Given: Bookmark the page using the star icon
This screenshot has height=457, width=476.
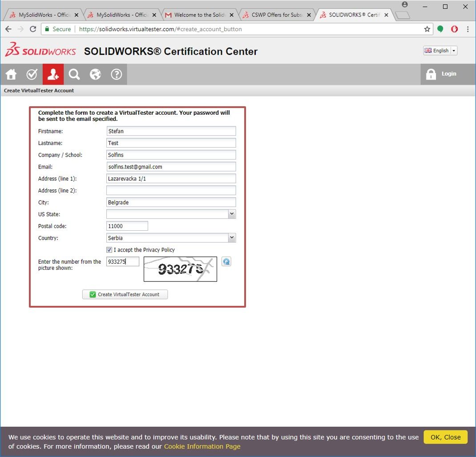Looking at the screenshot, I should pyautogui.click(x=427, y=29).
